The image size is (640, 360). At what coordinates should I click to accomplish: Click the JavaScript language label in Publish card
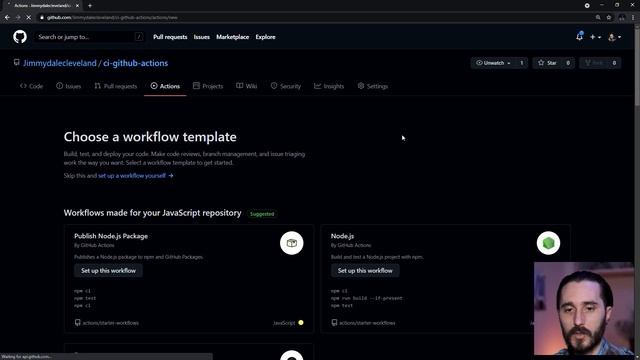284,323
